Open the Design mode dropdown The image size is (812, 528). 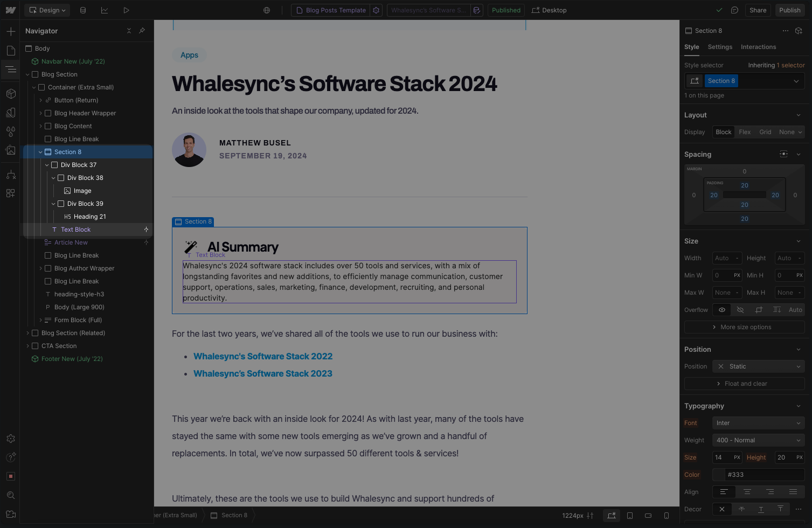[x=47, y=10]
